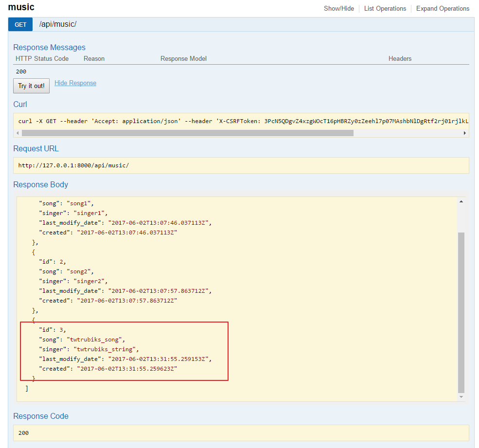Viewport: 479px width, 448px height.
Task: Click the GET method badge
Action: point(20,24)
